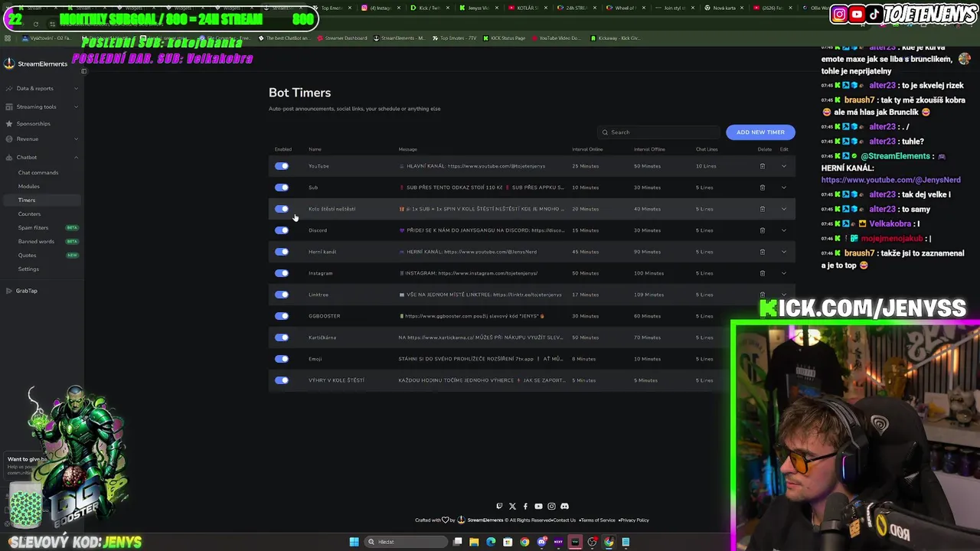Image resolution: width=980 pixels, height=551 pixels.
Task: Open Banned words in the sidebar
Action: click(x=36, y=242)
